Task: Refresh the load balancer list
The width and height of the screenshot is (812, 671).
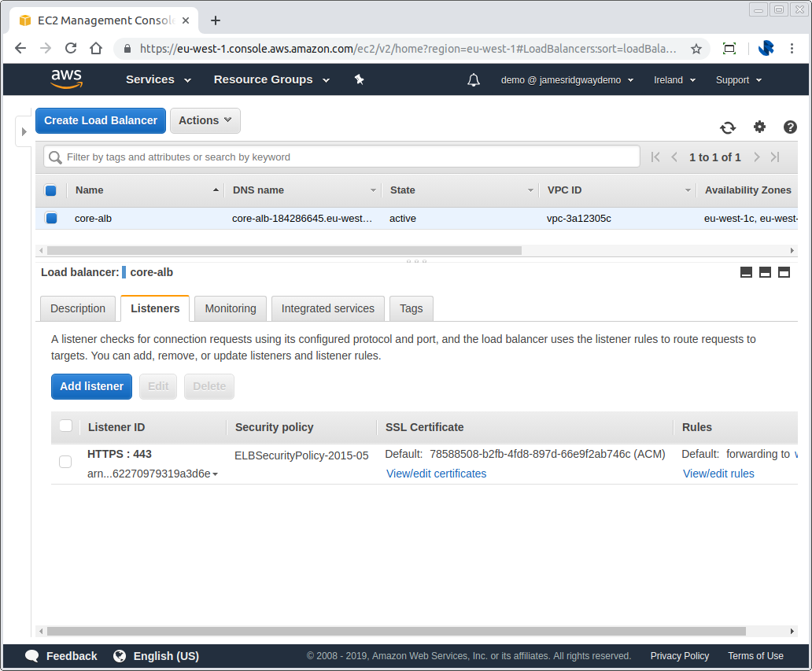Action: (728, 127)
